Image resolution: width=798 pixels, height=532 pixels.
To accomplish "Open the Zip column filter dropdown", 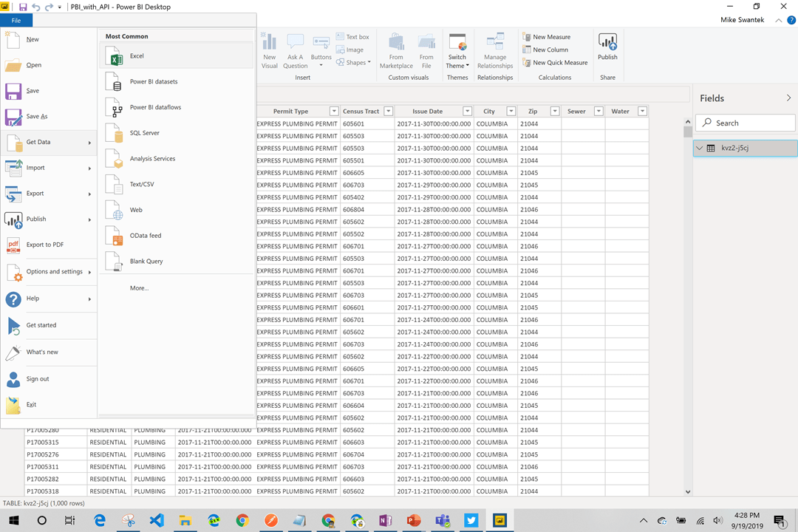I will click(553, 112).
